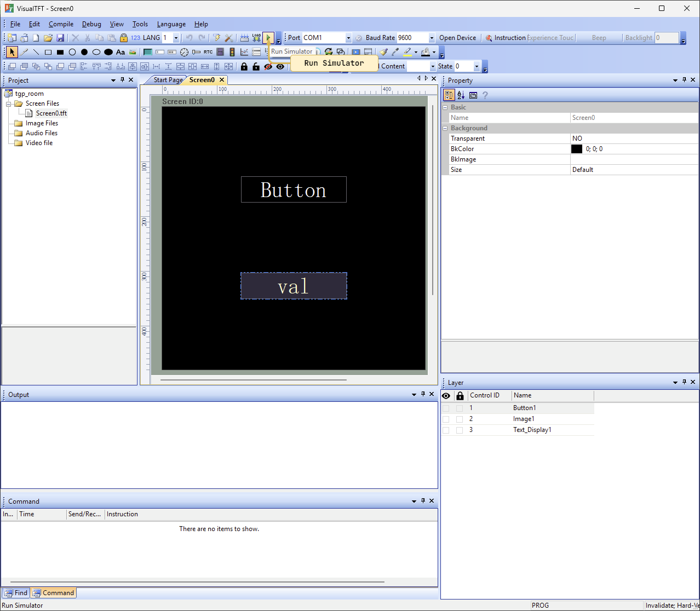Select the arrow pointer selection tool
This screenshot has width=700, height=611.
coord(12,53)
